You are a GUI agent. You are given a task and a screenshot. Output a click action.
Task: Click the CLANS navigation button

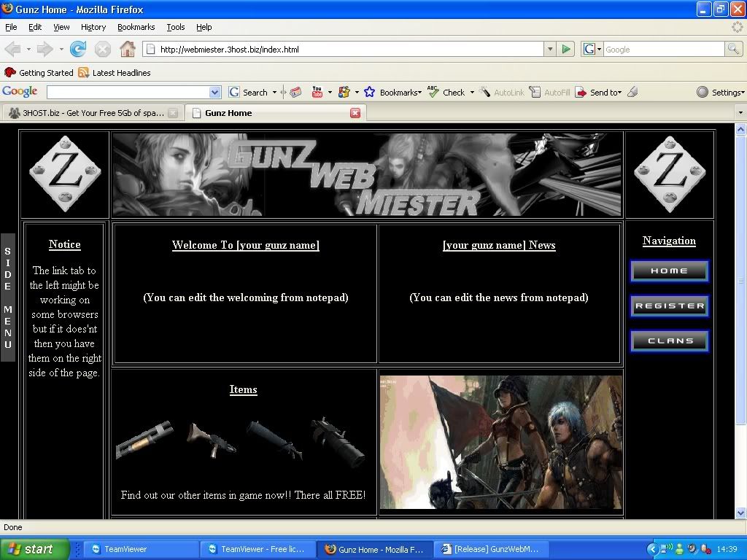pos(669,341)
